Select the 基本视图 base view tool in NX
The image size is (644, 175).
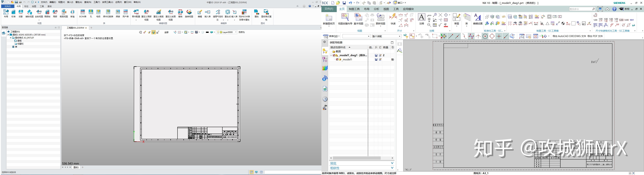(358, 19)
